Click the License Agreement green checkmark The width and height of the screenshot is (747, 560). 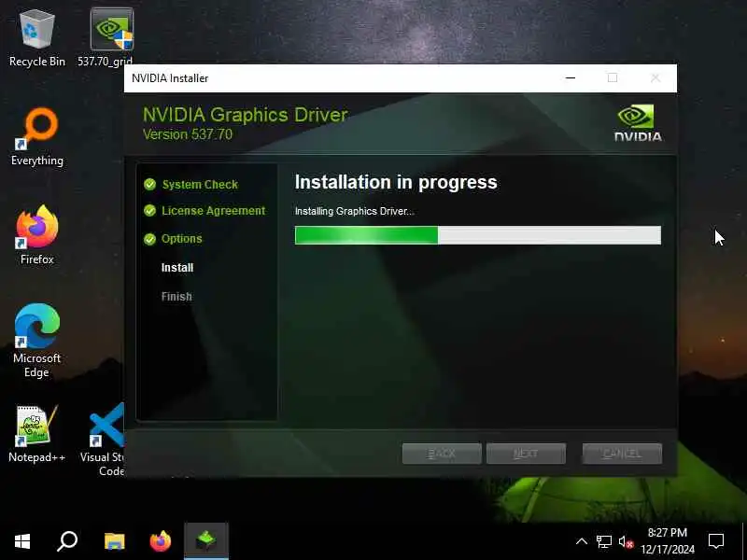[149, 211]
